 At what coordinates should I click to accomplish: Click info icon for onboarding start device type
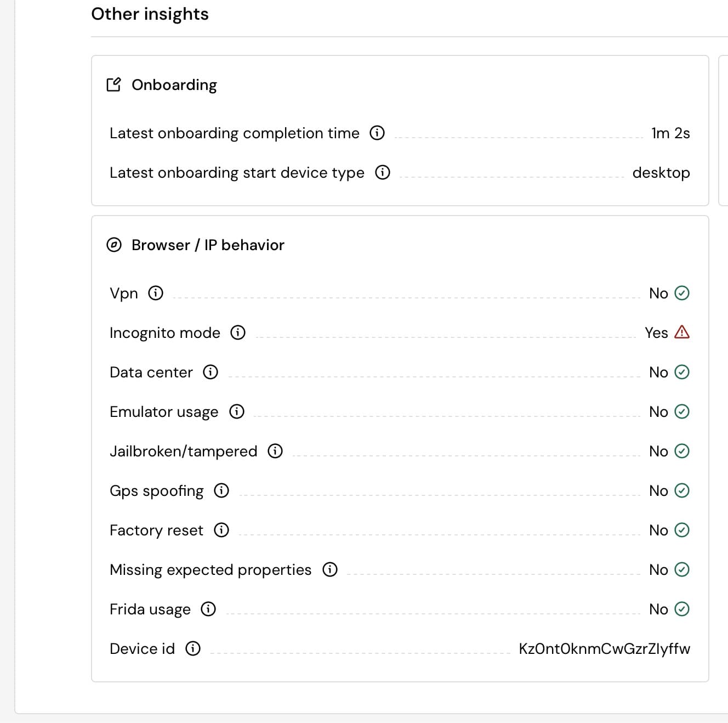pyautogui.click(x=383, y=172)
